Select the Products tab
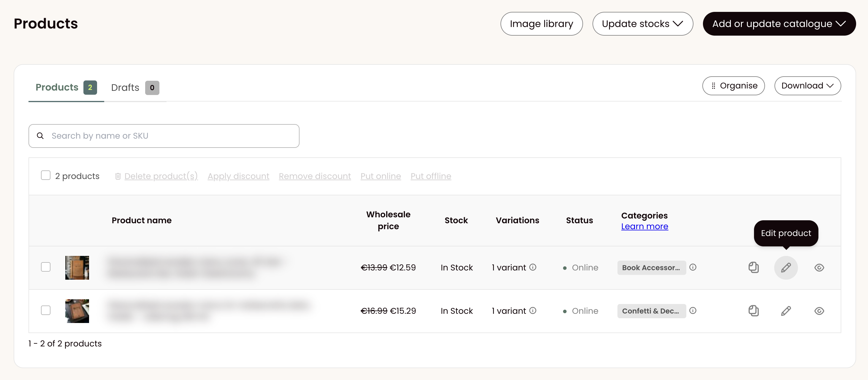Screen dimensions: 868x380 tap(66, 88)
